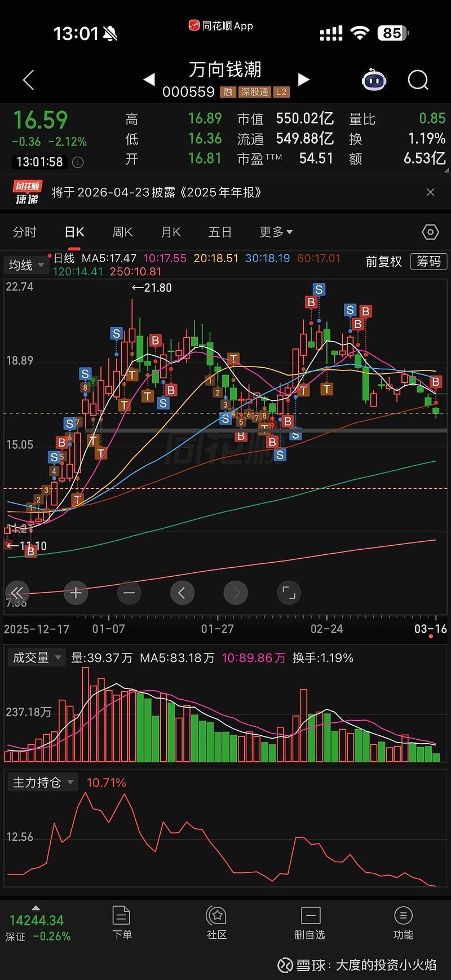
Task: Zoom out the K-line chart
Action: [x=129, y=593]
